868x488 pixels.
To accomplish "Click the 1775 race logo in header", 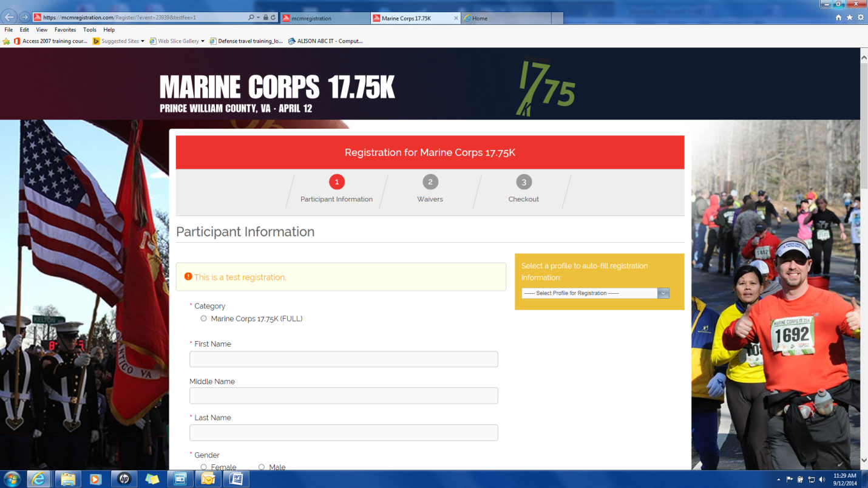I will (547, 87).
